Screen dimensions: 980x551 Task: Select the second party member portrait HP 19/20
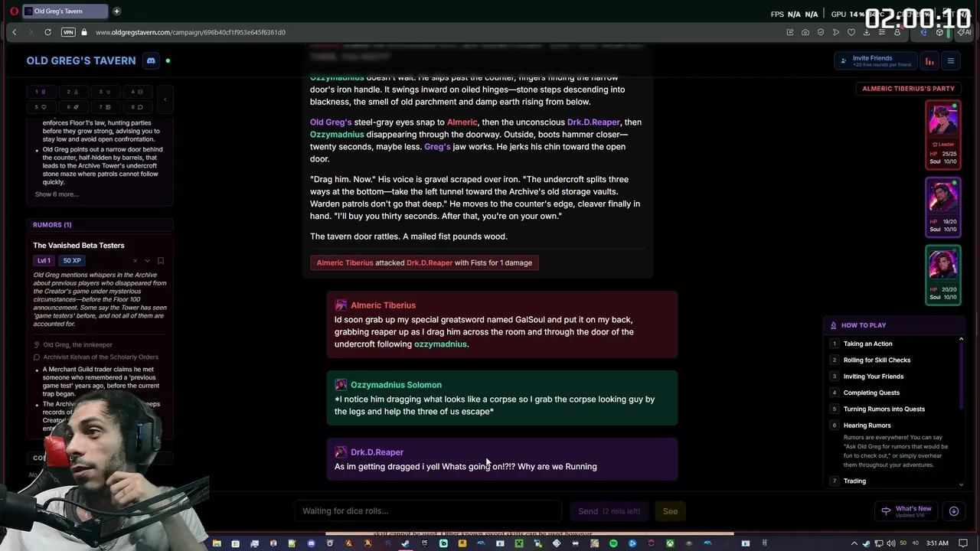click(943, 207)
